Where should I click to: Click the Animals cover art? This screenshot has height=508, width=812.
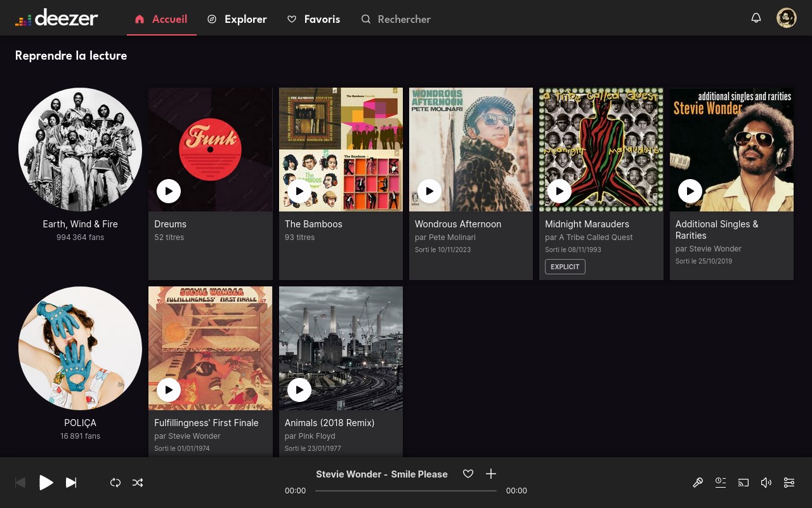pos(341,348)
